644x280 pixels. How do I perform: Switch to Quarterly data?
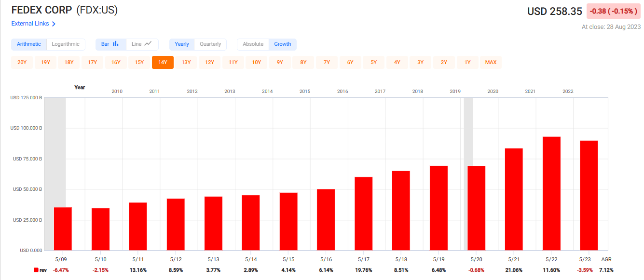tap(210, 44)
